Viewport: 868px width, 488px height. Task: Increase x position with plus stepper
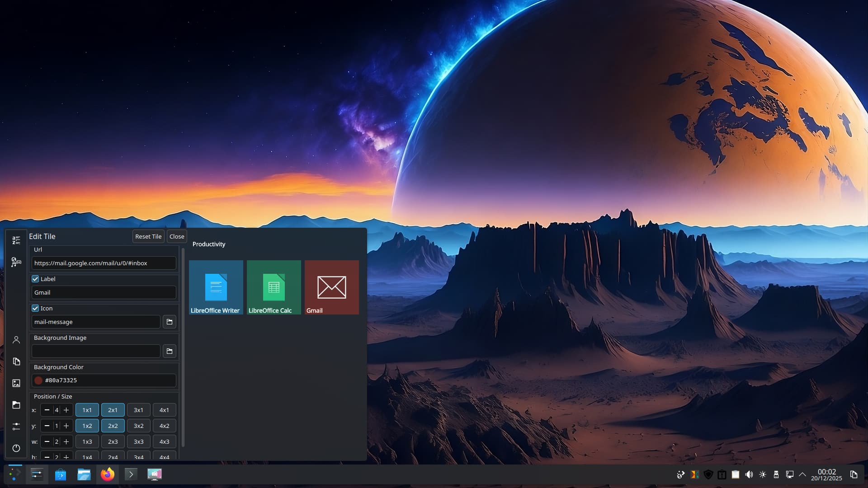point(66,410)
